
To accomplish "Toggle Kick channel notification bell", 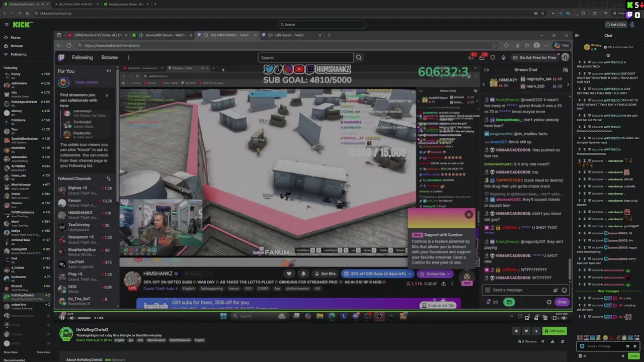I will [x=516, y=331].
